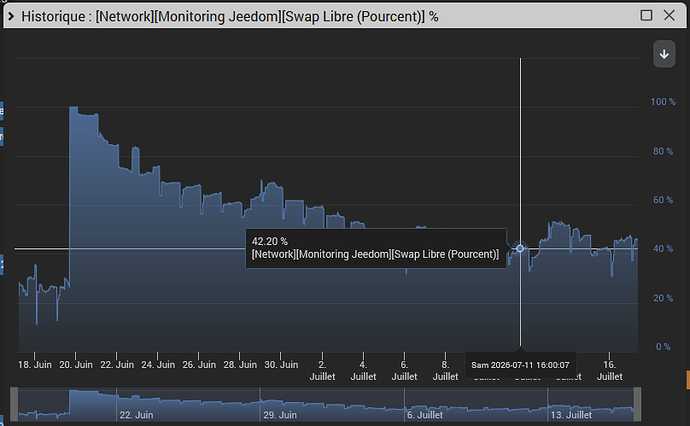
Task: Click the 6. Juillet marker in navigator
Action: click(x=425, y=415)
